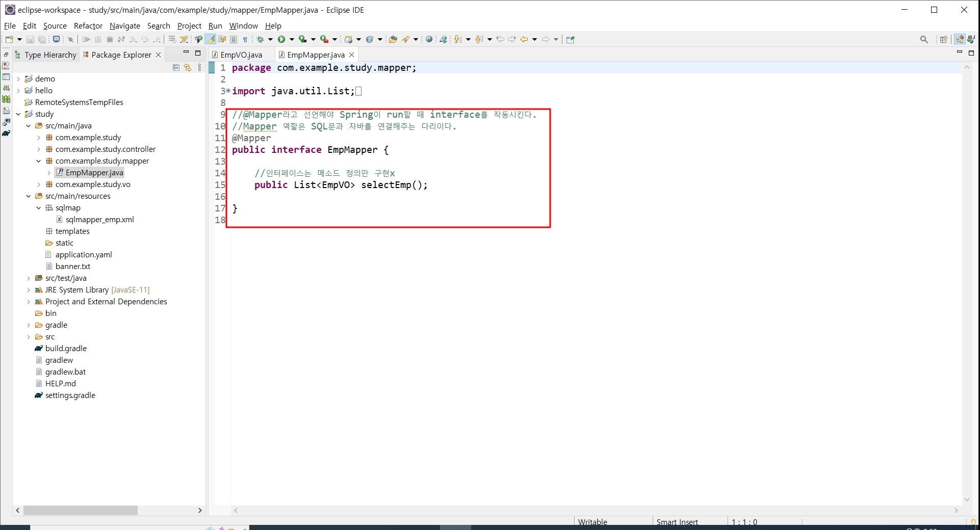Launch Debug with the bug icon
The image size is (980, 530).
click(x=261, y=39)
